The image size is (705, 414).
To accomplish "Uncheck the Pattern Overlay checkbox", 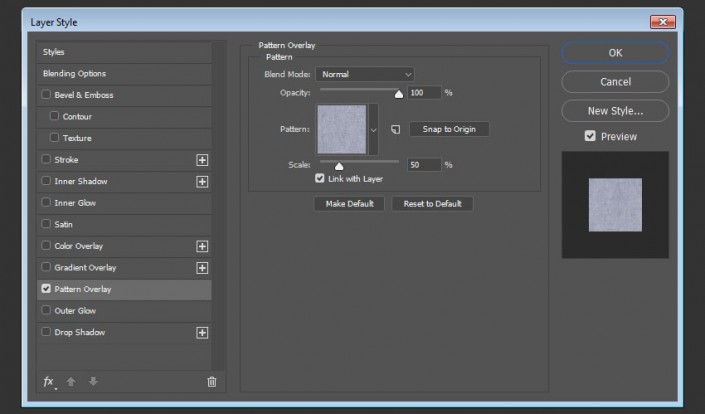I will pyautogui.click(x=46, y=289).
